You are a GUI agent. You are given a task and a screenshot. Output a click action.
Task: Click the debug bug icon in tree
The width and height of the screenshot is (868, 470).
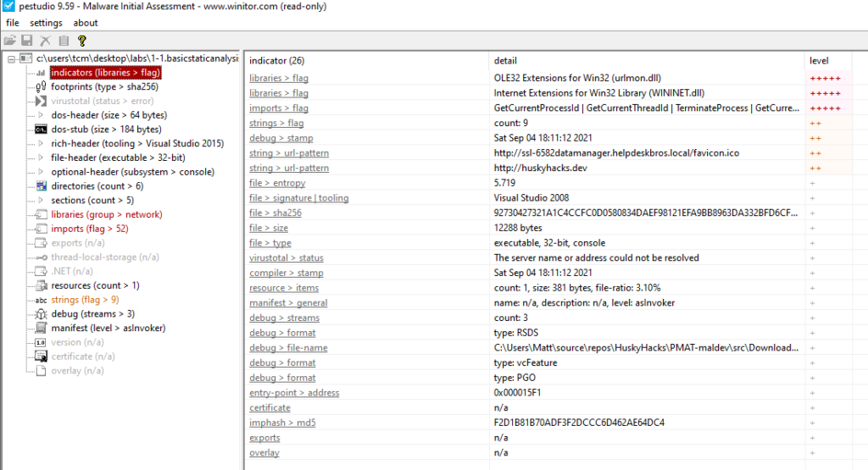tap(41, 314)
